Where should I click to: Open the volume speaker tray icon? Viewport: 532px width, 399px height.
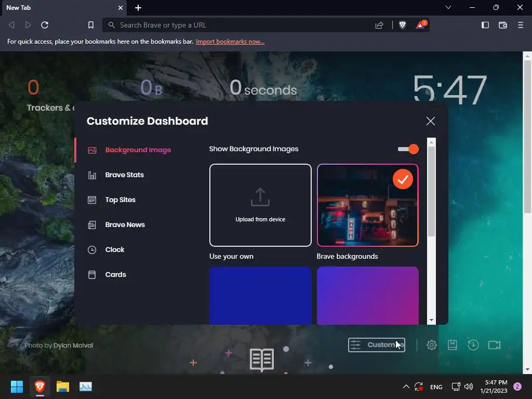469,387
